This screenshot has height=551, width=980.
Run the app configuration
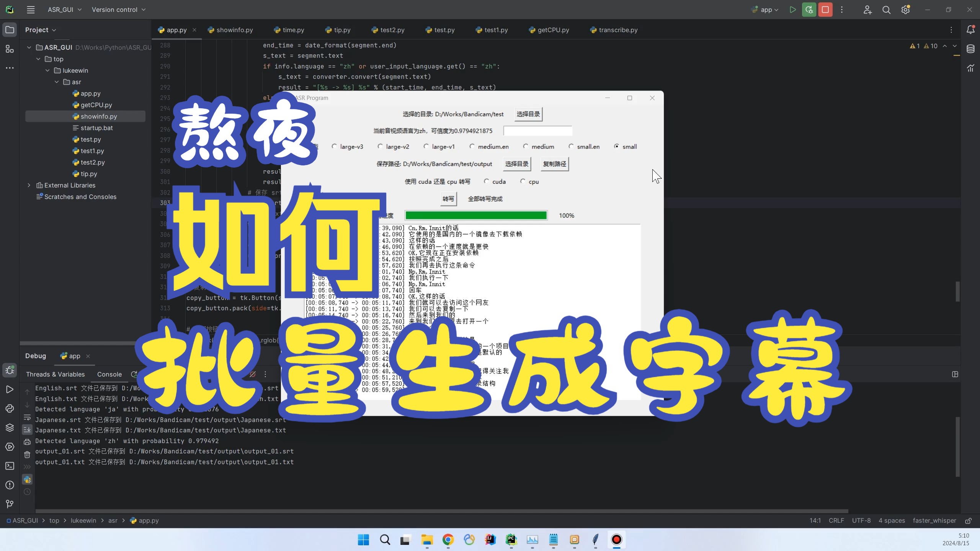click(x=792, y=10)
